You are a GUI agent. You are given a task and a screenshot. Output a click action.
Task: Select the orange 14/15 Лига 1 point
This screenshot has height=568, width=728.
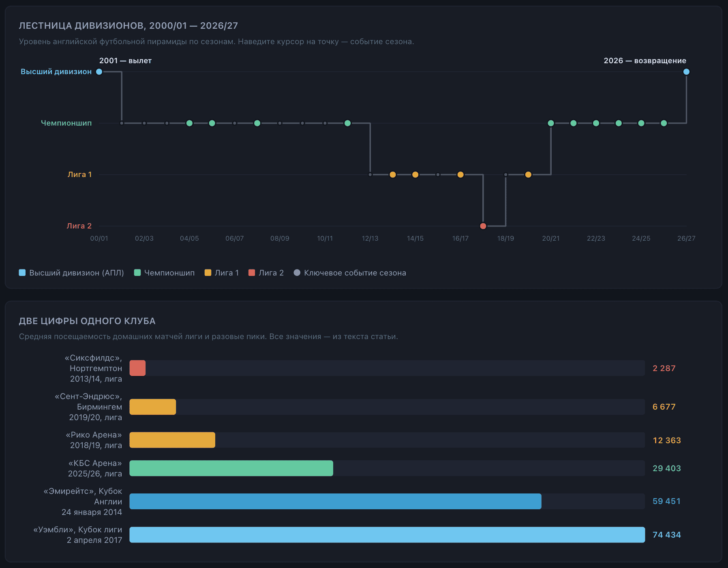tap(415, 175)
